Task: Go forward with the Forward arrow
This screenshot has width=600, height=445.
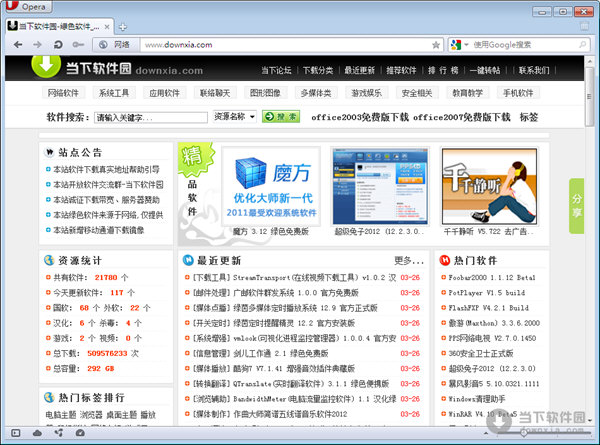Action: pyautogui.click(x=38, y=45)
